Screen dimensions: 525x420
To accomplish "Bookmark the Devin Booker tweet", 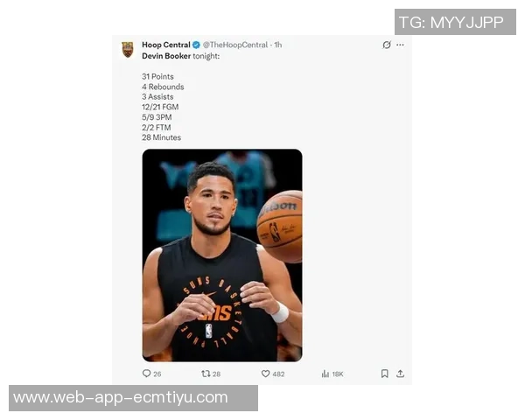I will pos(385,374).
